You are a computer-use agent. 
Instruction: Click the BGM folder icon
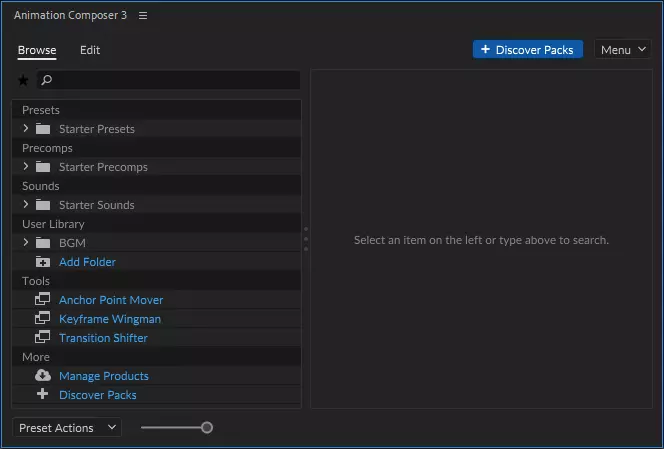(x=43, y=243)
